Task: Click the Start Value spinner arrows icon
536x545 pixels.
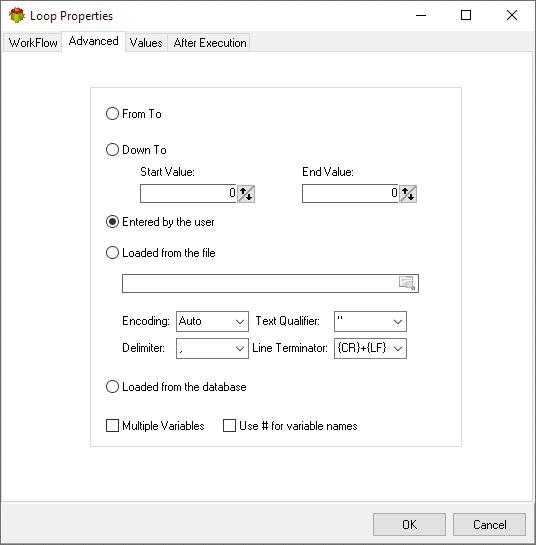Action: [x=246, y=194]
